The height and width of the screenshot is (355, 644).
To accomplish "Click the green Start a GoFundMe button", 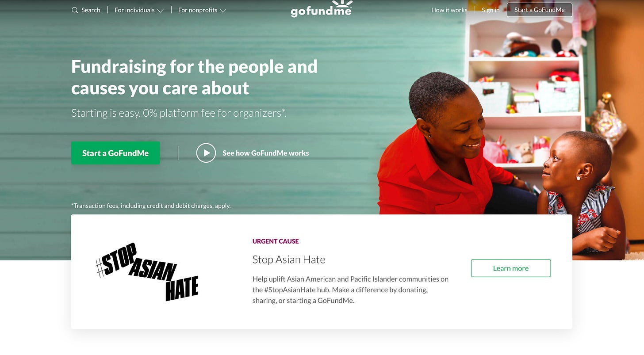I will pyautogui.click(x=115, y=153).
